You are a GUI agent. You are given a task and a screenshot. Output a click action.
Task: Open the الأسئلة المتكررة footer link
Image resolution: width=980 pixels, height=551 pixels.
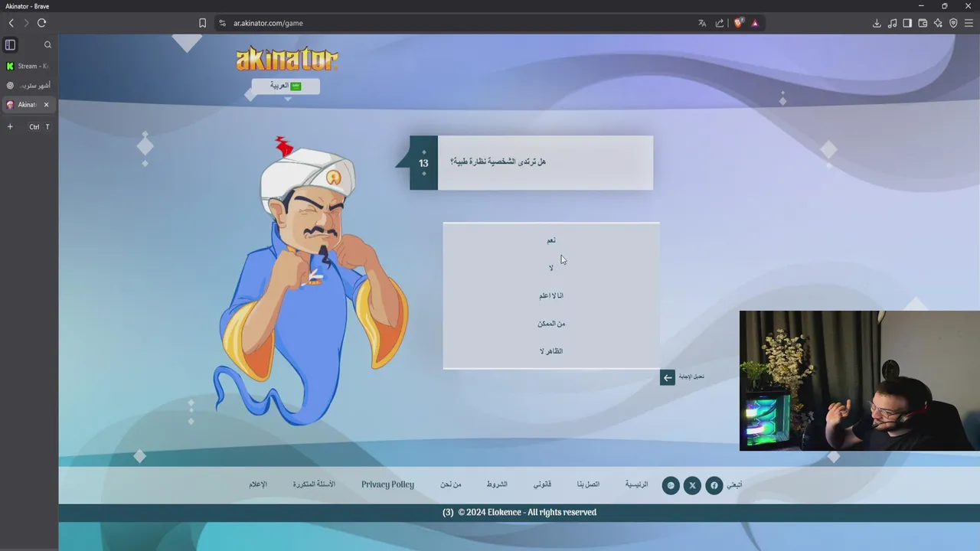click(x=314, y=484)
